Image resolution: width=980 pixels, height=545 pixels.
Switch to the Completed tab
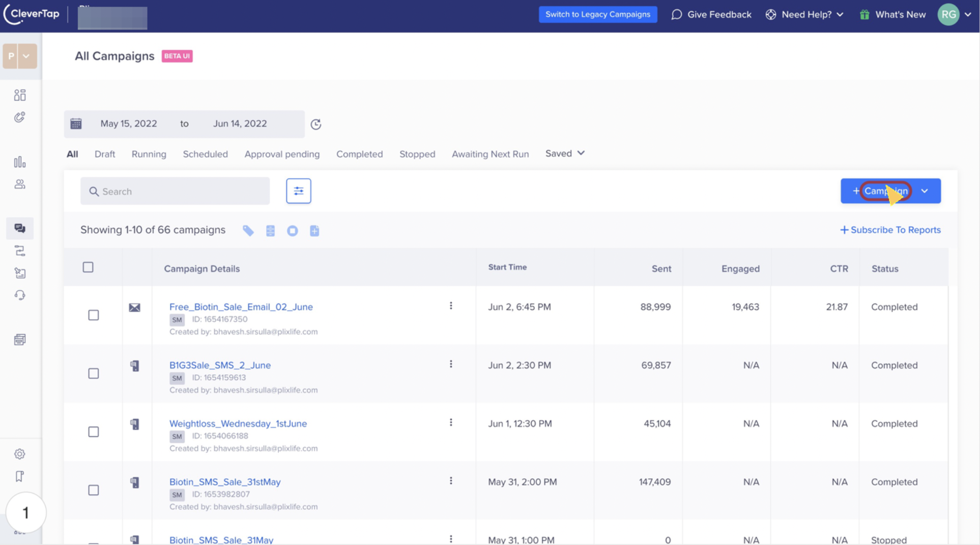point(360,154)
